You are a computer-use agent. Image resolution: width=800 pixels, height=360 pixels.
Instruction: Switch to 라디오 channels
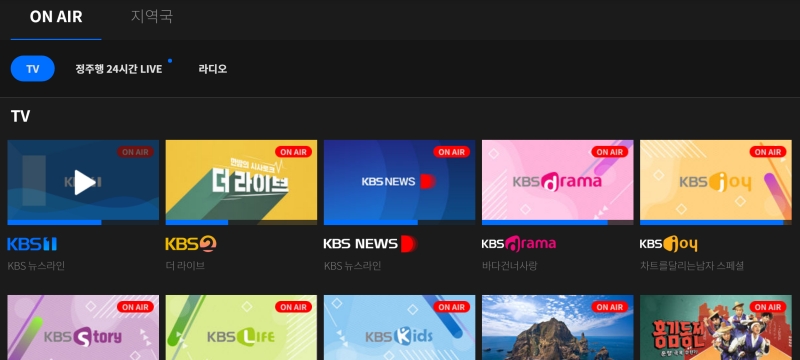tap(213, 69)
